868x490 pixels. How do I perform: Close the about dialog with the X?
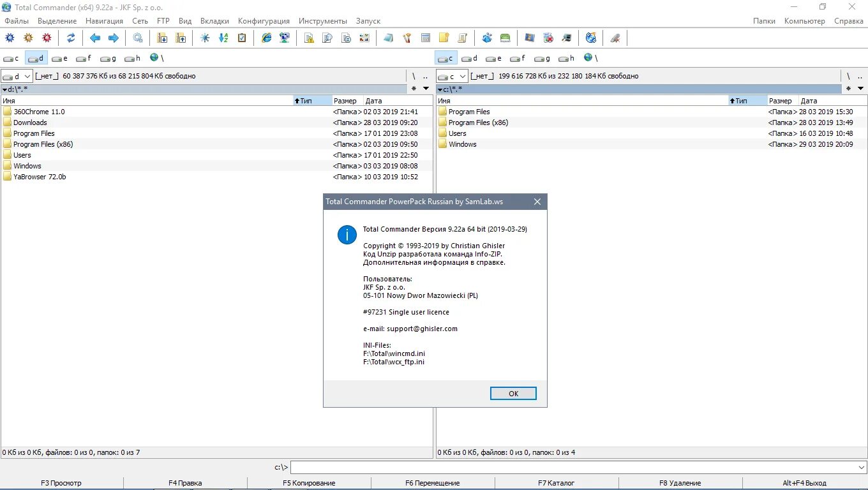coord(537,202)
